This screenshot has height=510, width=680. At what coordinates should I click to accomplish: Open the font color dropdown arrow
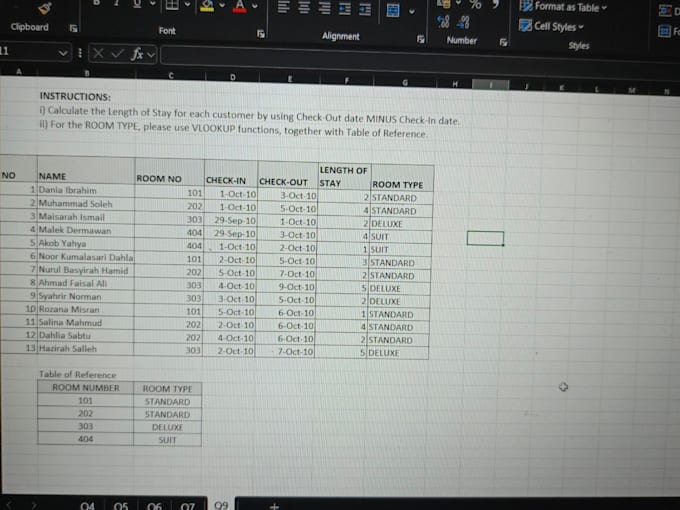pos(255,6)
